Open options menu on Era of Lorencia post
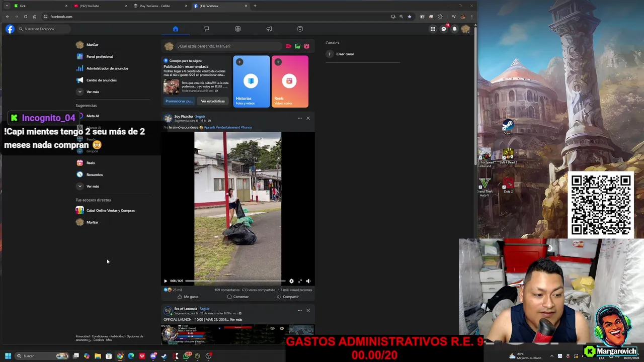This screenshot has height=362, width=644. [x=300, y=310]
